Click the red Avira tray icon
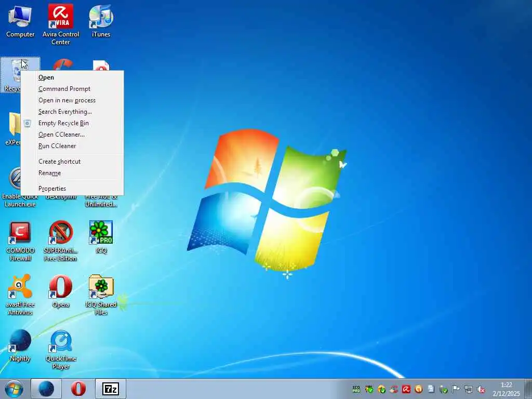532x399 pixels. (406, 389)
